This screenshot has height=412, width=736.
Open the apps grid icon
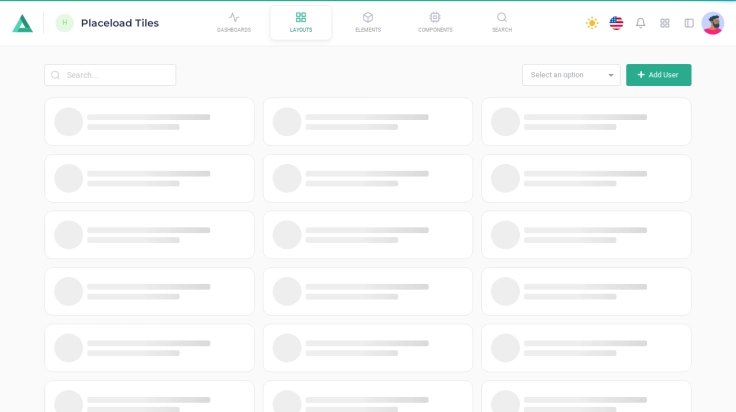(x=665, y=23)
